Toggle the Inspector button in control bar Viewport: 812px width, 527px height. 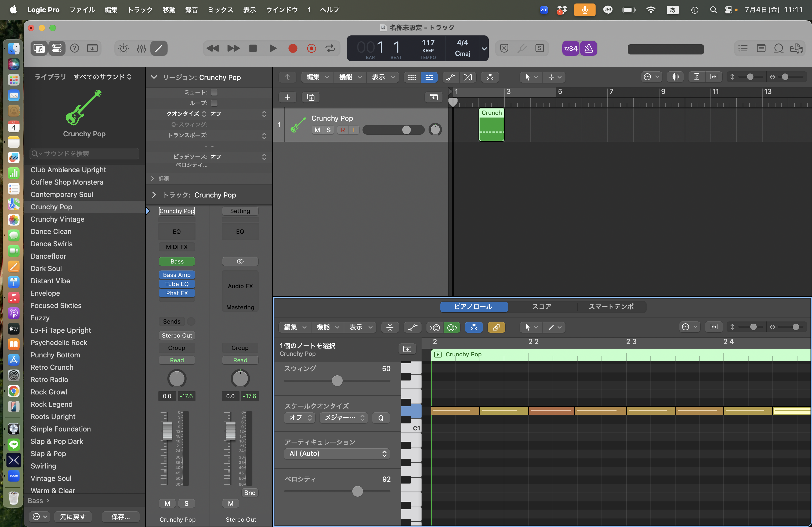point(57,48)
